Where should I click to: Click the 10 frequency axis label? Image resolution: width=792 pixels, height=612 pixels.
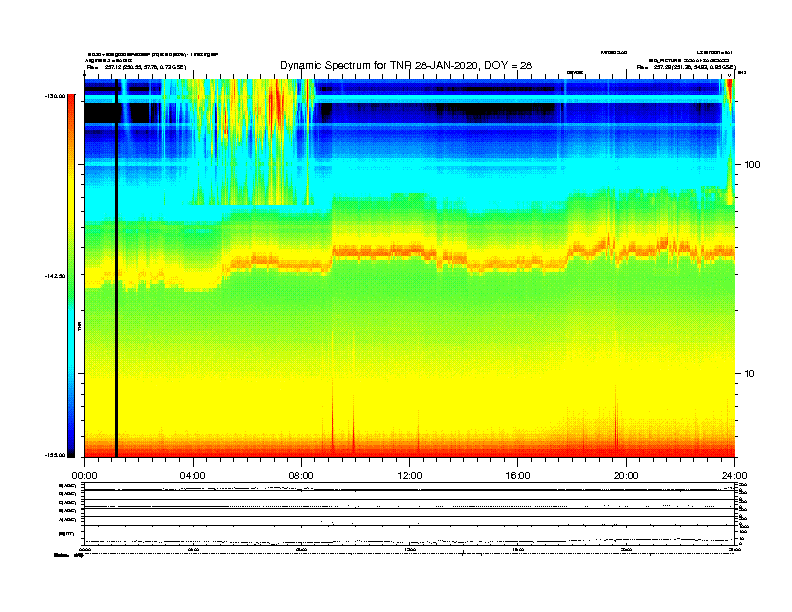[749, 373]
